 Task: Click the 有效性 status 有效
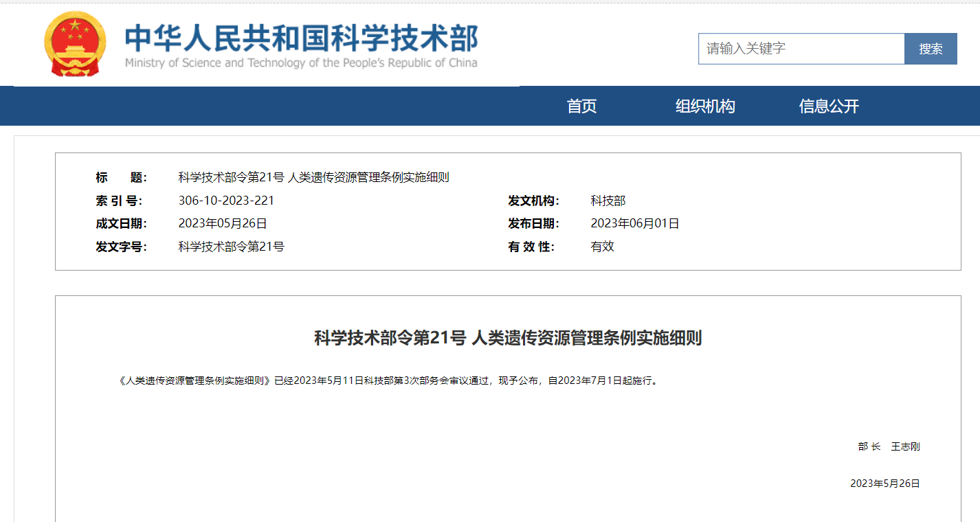(601, 246)
